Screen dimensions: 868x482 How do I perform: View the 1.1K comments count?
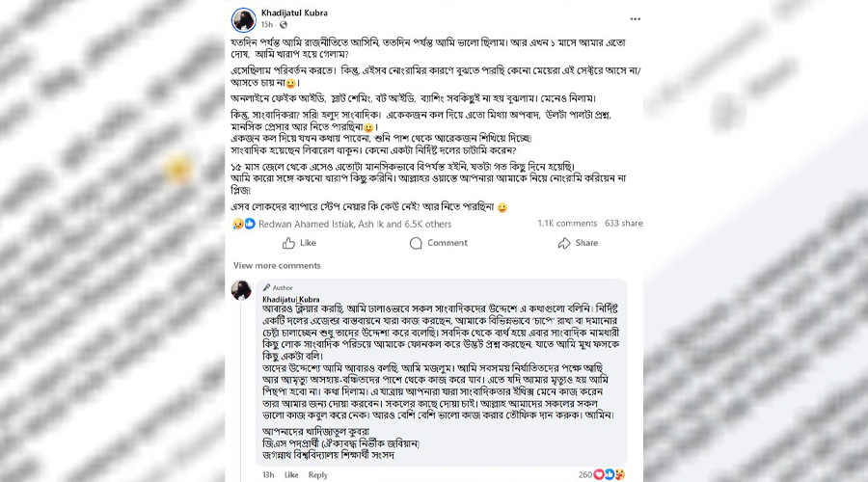[x=567, y=223]
